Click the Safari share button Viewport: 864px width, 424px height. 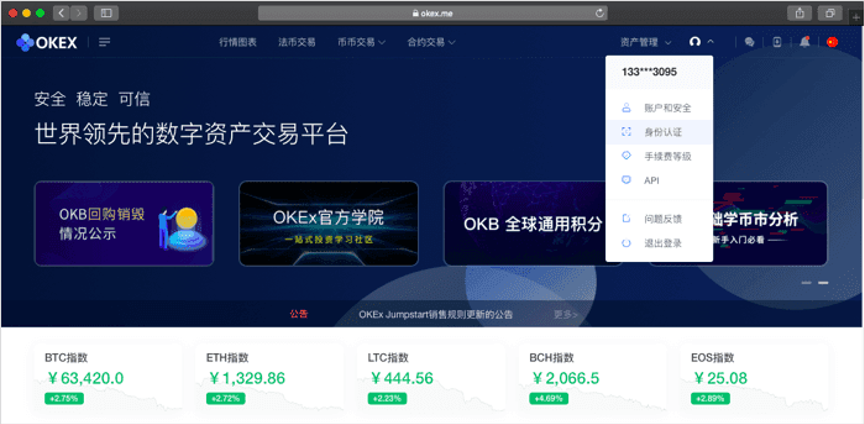tap(800, 13)
